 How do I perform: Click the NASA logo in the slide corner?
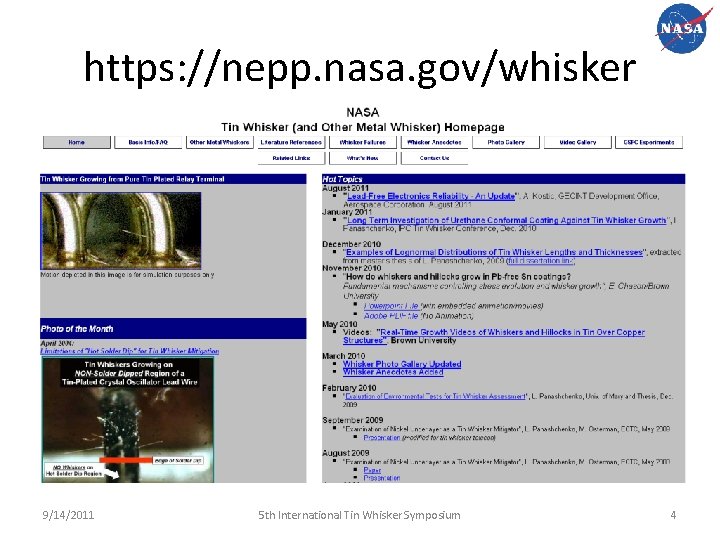(682, 28)
